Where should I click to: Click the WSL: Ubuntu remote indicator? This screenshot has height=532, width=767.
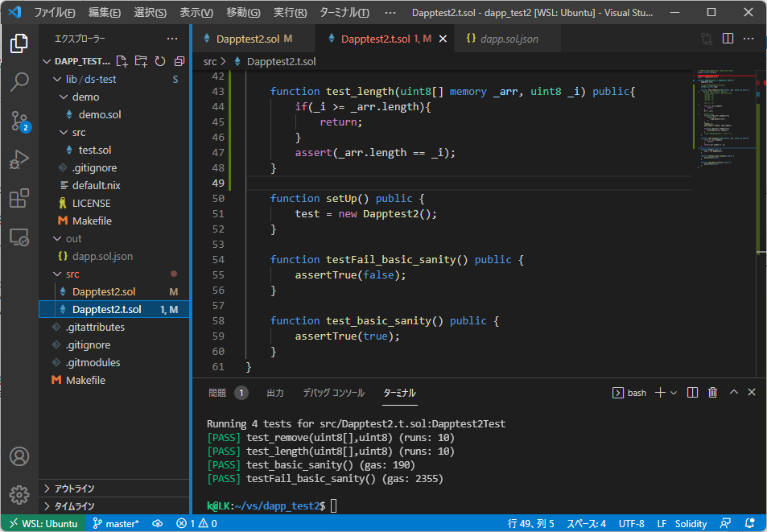pos(42,523)
